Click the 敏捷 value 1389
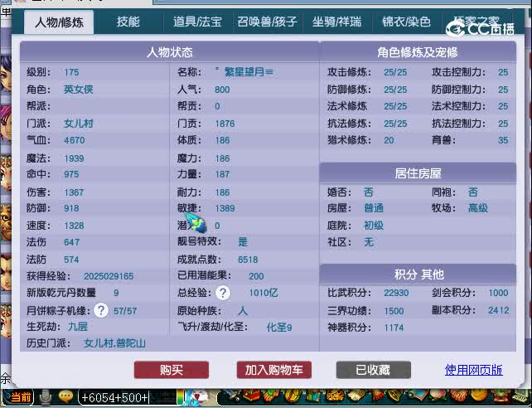532x408 pixels. click(225, 208)
